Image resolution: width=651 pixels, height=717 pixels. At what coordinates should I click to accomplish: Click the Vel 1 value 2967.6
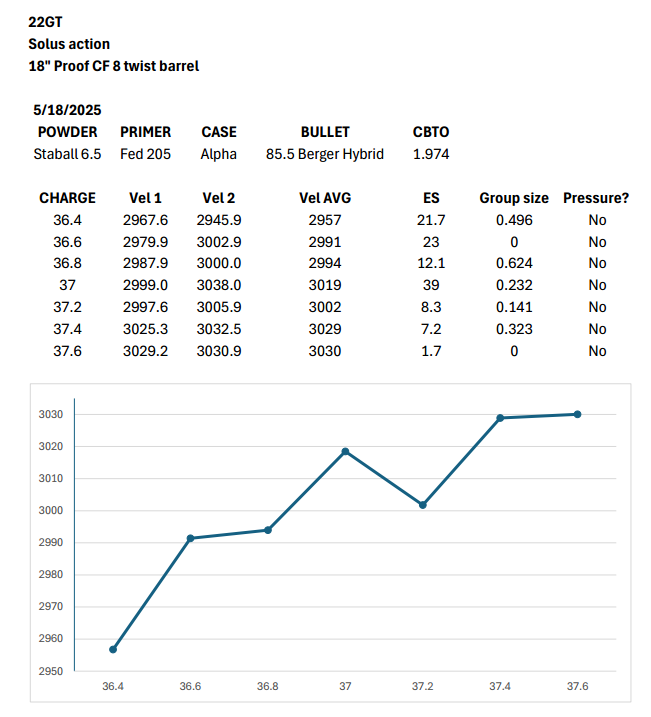click(x=145, y=220)
